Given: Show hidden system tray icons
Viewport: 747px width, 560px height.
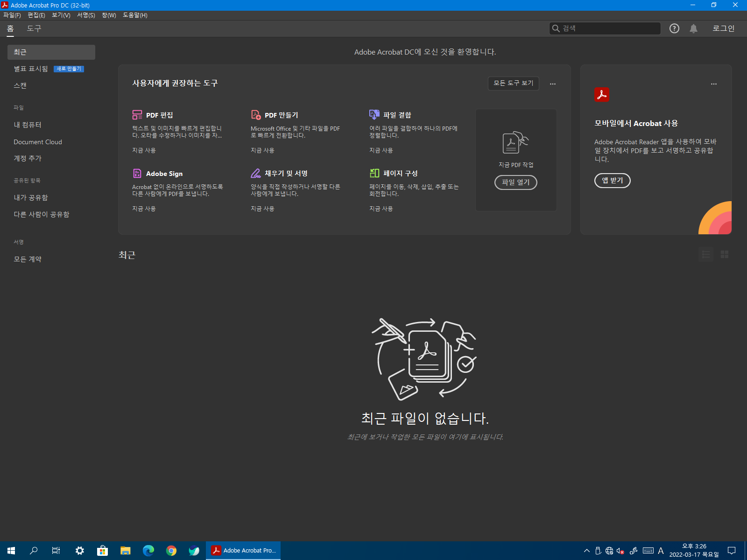Looking at the screenshot, I should pyautogui.click(x=587, y=551).
